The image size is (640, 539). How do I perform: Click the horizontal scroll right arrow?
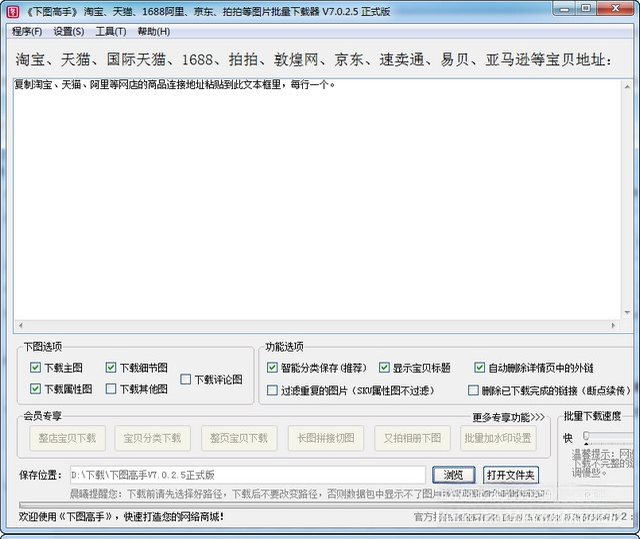(613, 326)
